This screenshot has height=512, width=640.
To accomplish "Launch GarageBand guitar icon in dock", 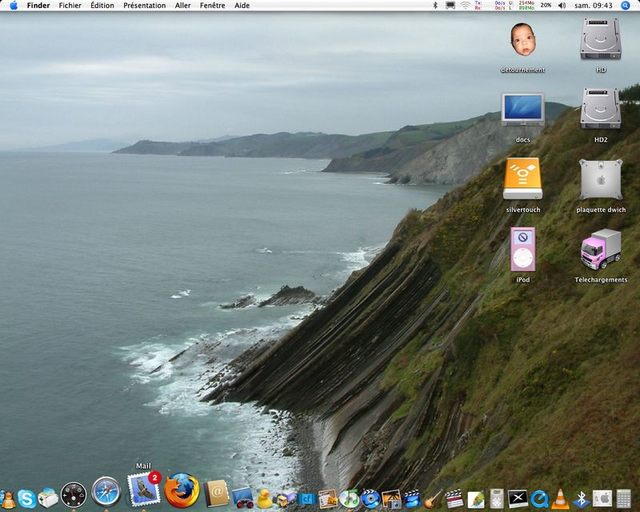I will click(433, 498).
